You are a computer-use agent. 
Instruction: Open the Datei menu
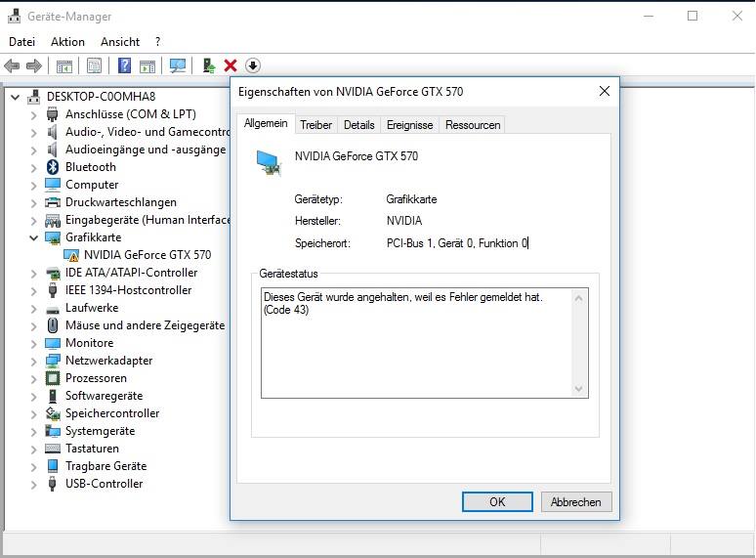[21, 42]
